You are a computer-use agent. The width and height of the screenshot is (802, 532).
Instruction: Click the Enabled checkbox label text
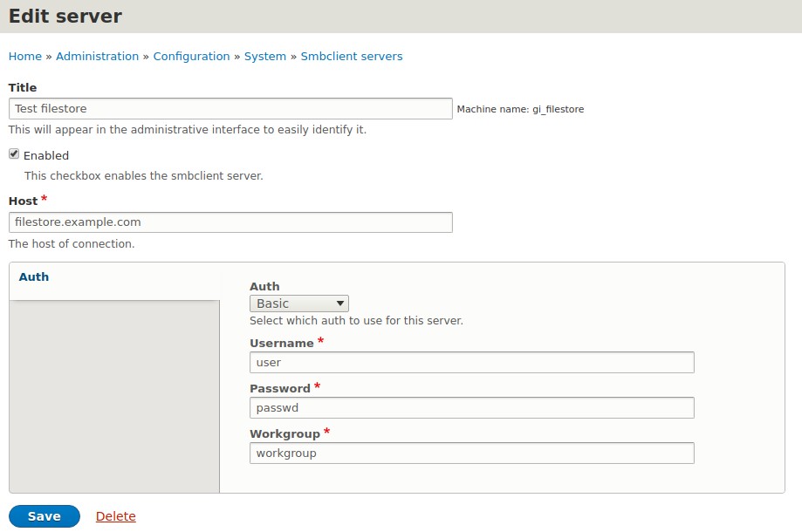46,155
